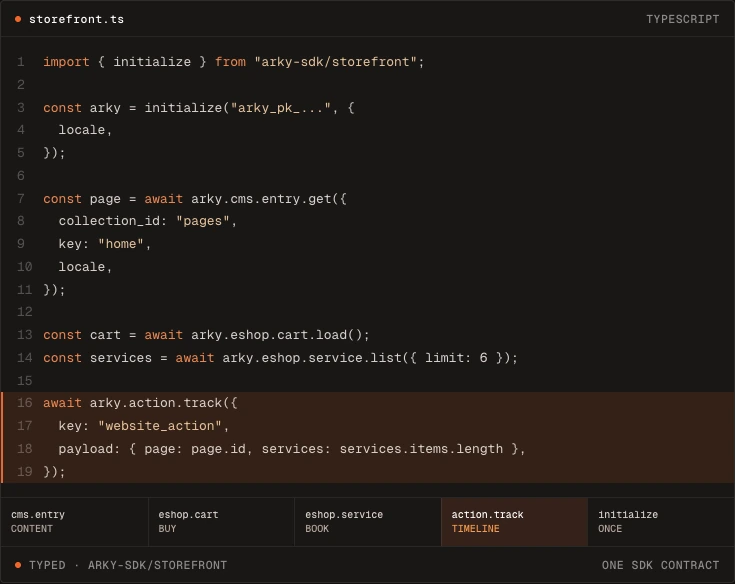This screenshot has width=735, height=584.
Task: Click the "pages" collection_id value
Action: coord(202,221)
